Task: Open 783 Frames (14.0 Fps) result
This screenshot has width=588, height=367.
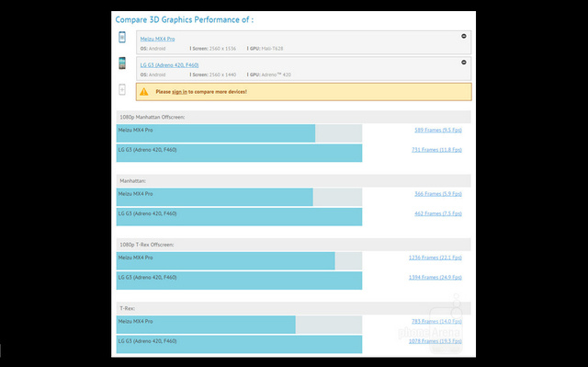Action: [x=436, y=322]
